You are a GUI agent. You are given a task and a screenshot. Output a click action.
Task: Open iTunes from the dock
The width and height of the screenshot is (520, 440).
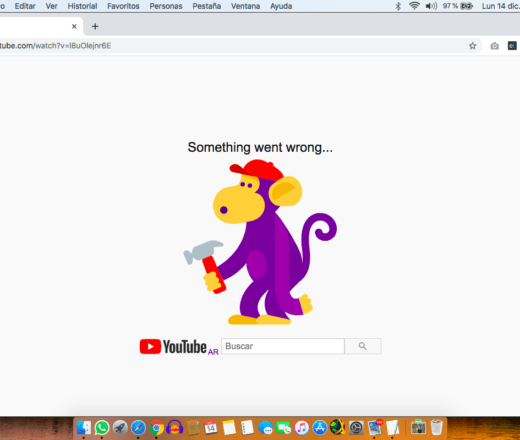coord(302,428)
